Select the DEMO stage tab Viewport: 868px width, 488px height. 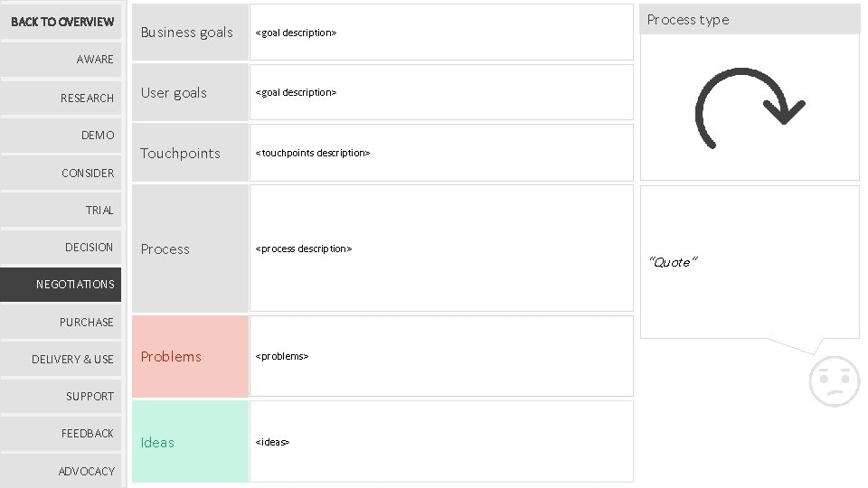coord(62,135)
